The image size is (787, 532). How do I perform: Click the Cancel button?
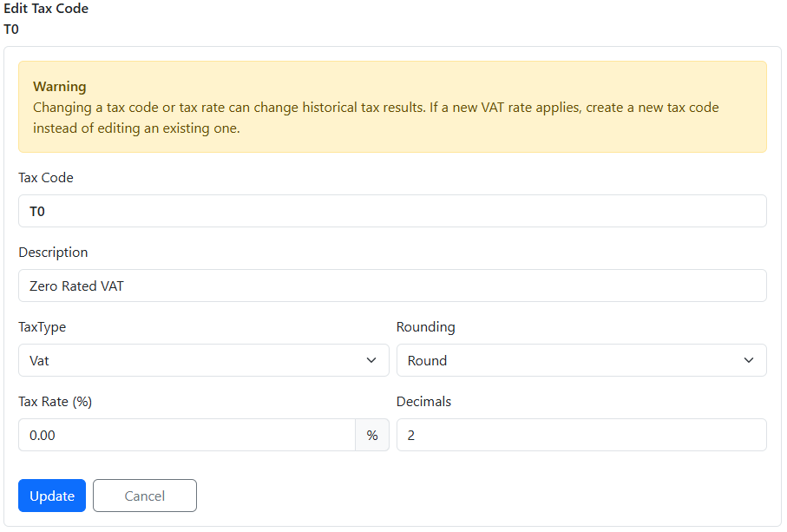(144, 496)
